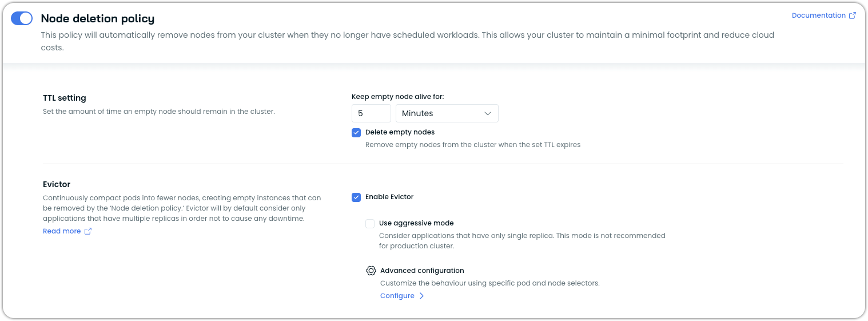Click the 'Keep empty node alive for' label
The width and height of the screenshot is (868, 321).
397,97
